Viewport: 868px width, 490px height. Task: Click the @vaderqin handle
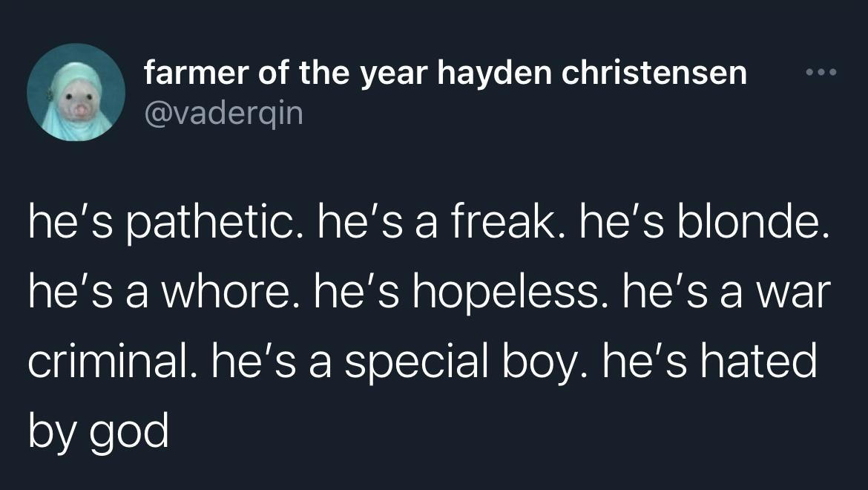223,114
